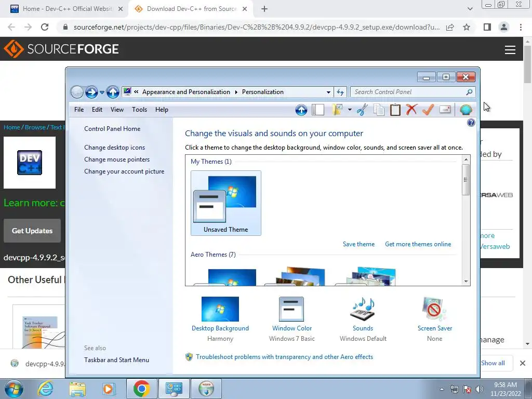Click the blue shell toolbar icon
The height and width of the screenshot is (399, 532).
point(466,110)
